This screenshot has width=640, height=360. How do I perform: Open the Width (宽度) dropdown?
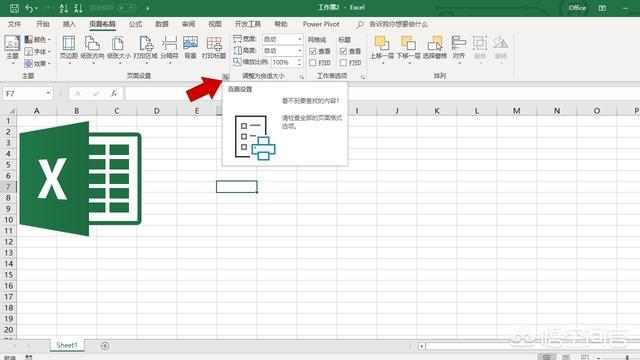coord(300,39)
